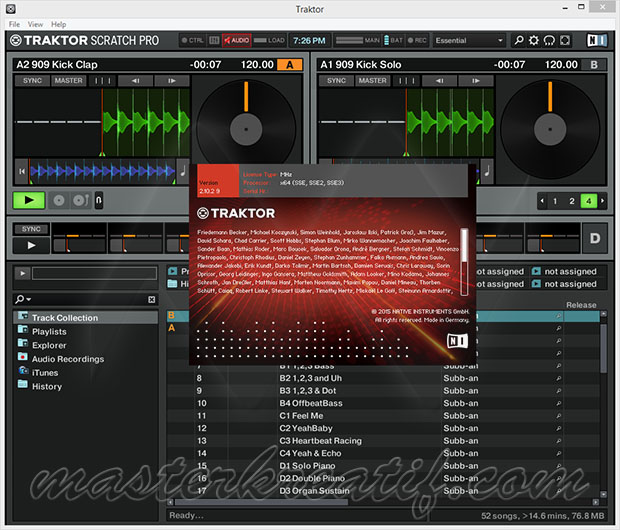Click the CTRL indicator in the header
Screen dimensions: 620x530
click(193, 40)
